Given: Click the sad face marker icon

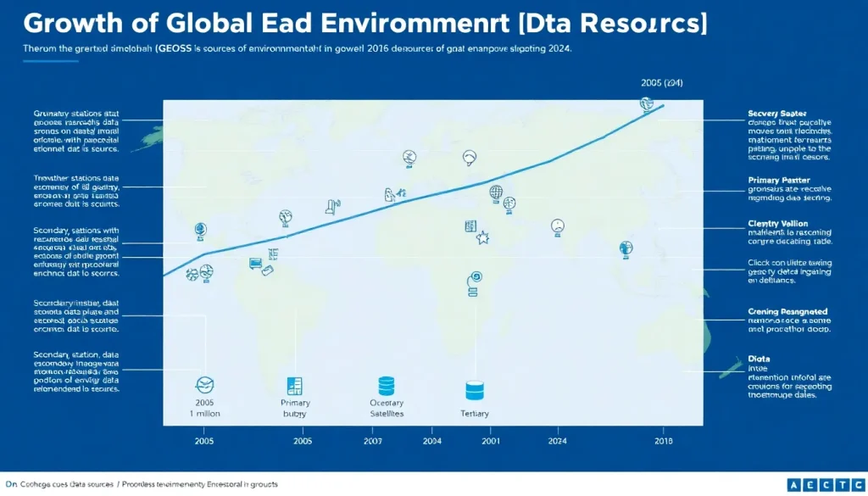Looking at the screenshot, I should coord(558,227).
